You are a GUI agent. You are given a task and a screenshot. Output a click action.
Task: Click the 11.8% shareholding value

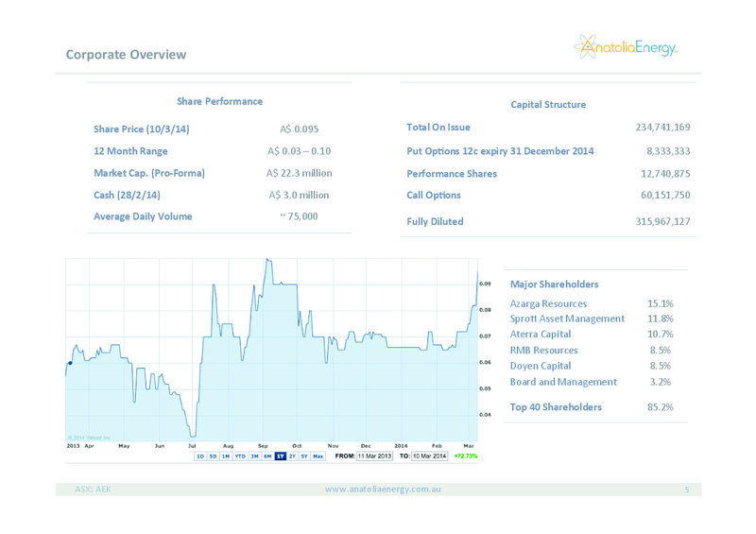(x=660, y=319)
